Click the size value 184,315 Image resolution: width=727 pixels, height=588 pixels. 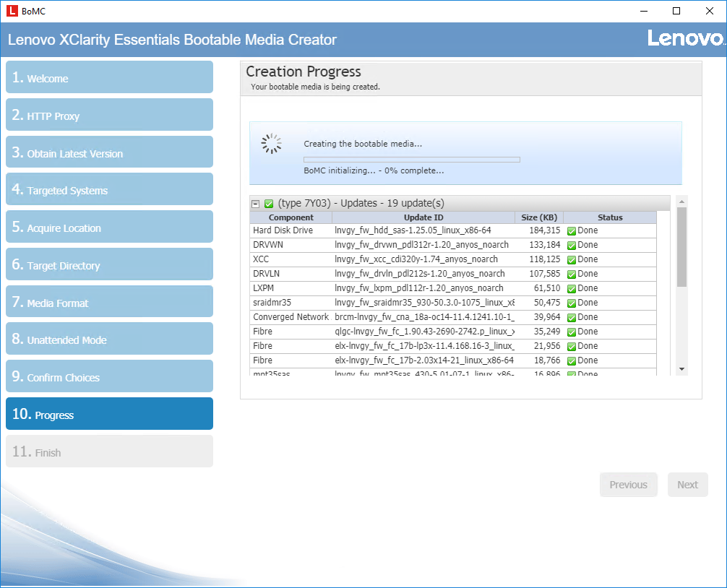pyautogui.click(x=545, y=230)
